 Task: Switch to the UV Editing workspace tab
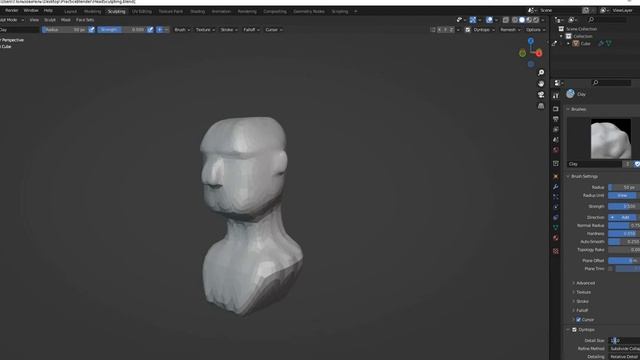coord(142,11)
